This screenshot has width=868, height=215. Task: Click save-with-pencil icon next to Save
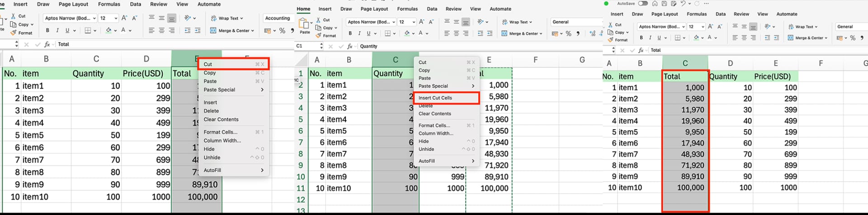point(674,4)
